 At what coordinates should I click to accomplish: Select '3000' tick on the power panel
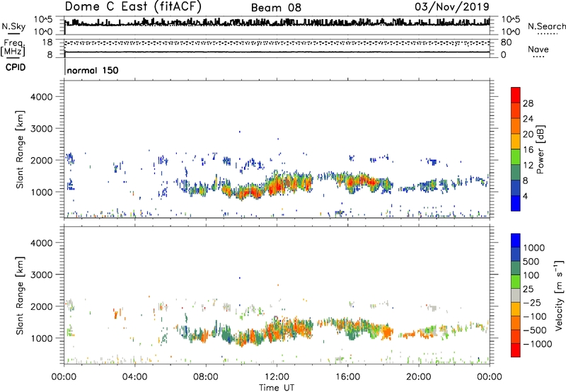coord(42,129)
